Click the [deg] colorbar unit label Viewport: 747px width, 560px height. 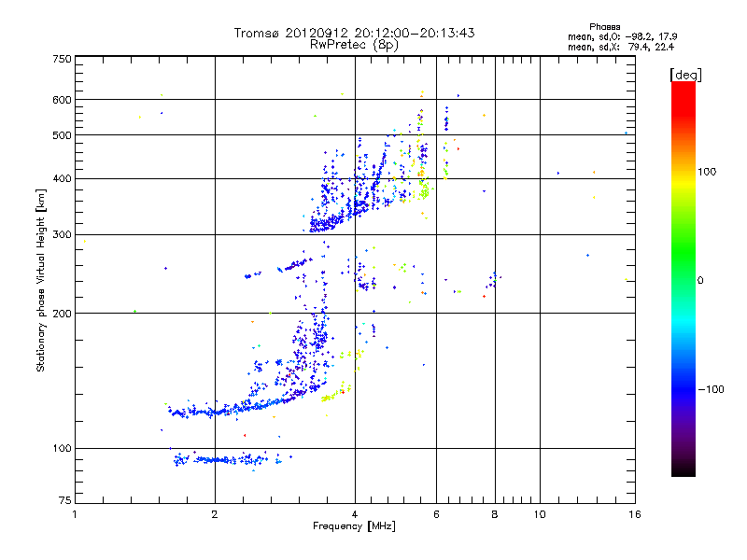pos(685,75)
